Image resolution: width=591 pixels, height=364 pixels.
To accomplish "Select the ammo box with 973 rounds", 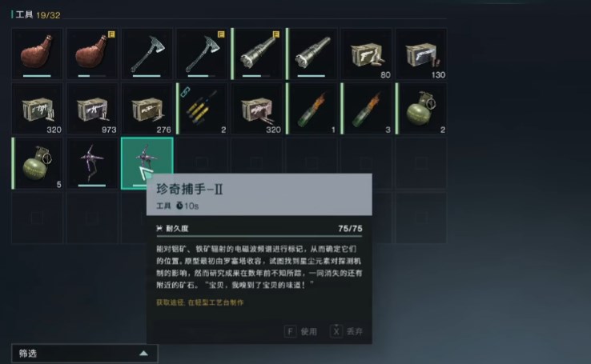I will tap(92, 109).
